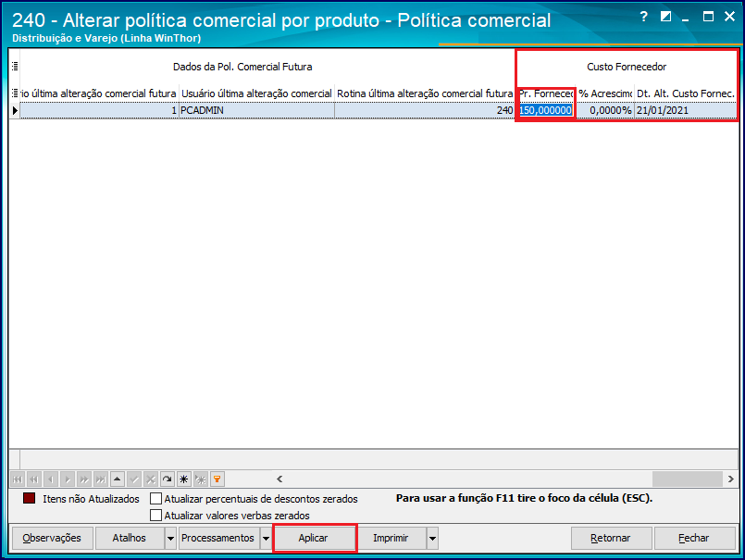Click the Atalhos button
The height and width of the screenshot is (560, 745).
tap(130, 538)
